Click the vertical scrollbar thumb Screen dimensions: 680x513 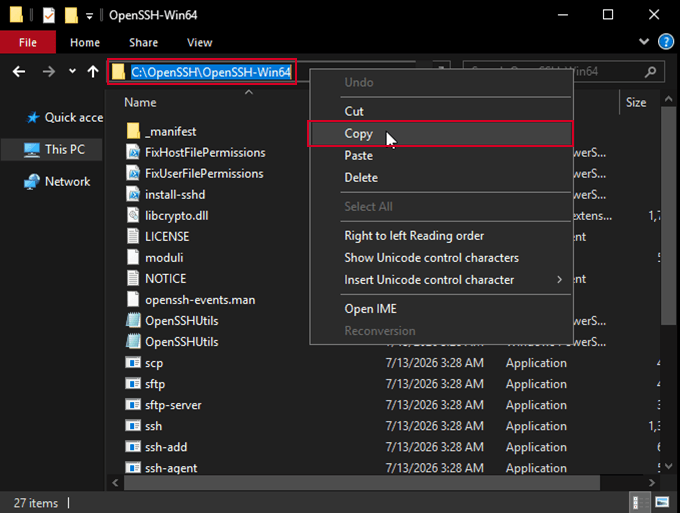pos(668,215)
